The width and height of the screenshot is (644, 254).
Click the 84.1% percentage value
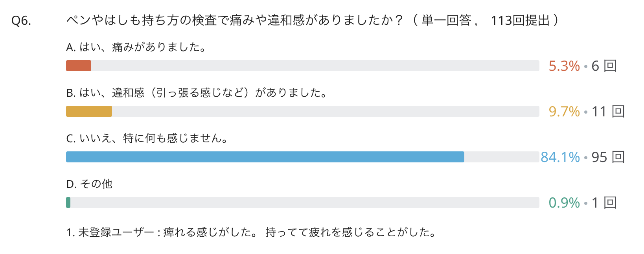click(x=560, y=157)
